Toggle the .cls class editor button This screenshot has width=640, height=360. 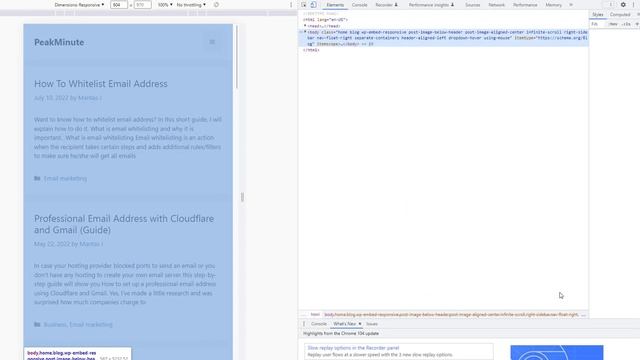(626, 24)
